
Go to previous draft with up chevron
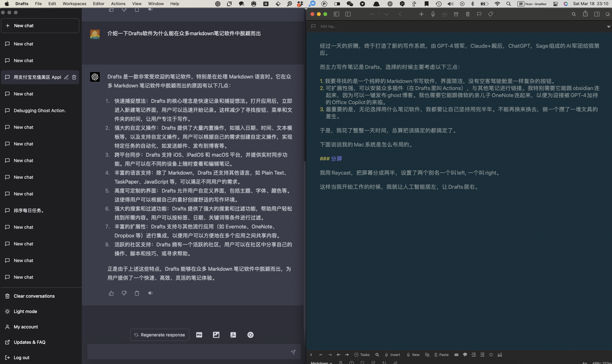tap(372, 14)
